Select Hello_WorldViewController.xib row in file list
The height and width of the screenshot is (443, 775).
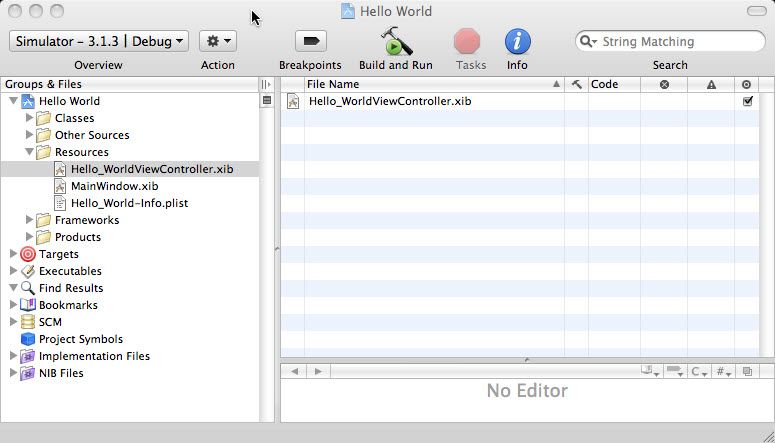(519, 101)
